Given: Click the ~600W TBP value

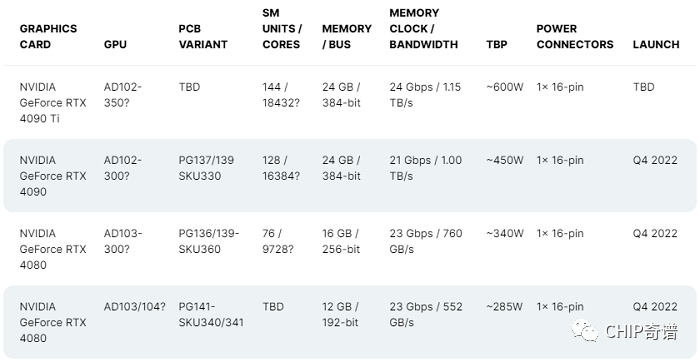Looking at the screenshot, I should 505,87.
